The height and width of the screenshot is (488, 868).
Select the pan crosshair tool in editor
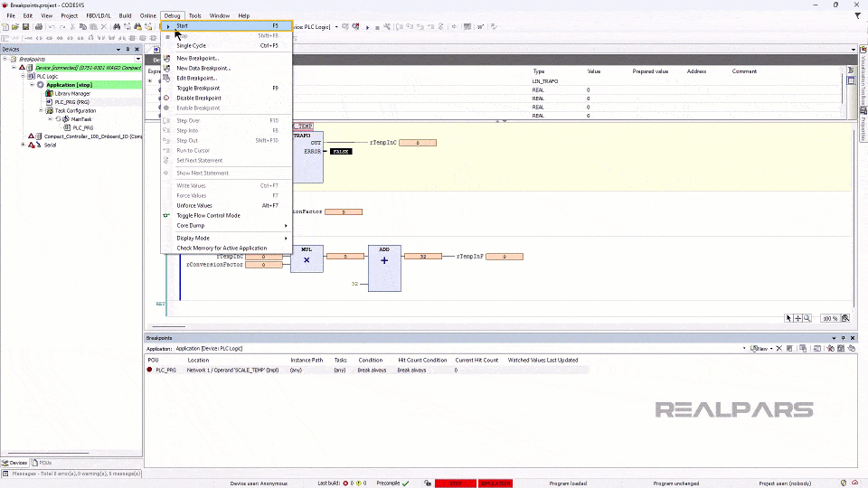pos(797,318)
